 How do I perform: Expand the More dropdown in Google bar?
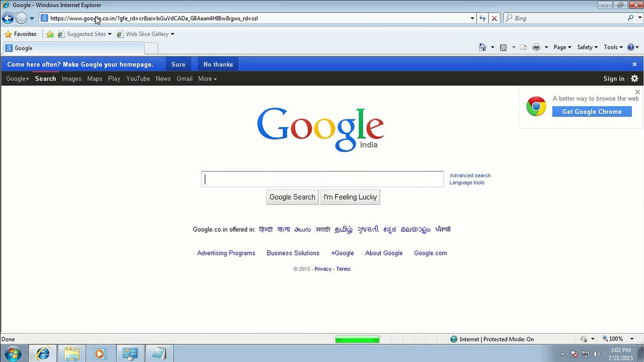coord(207,79)
